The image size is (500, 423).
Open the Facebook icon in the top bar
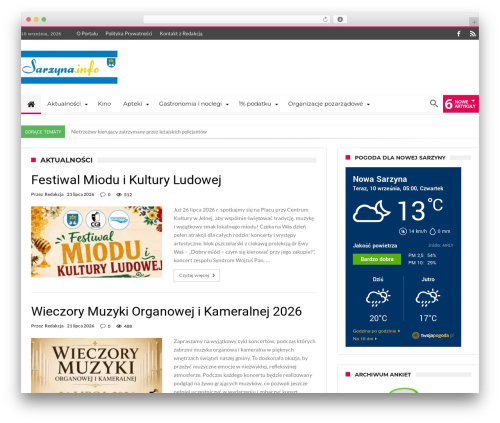[x=459, y=34]
